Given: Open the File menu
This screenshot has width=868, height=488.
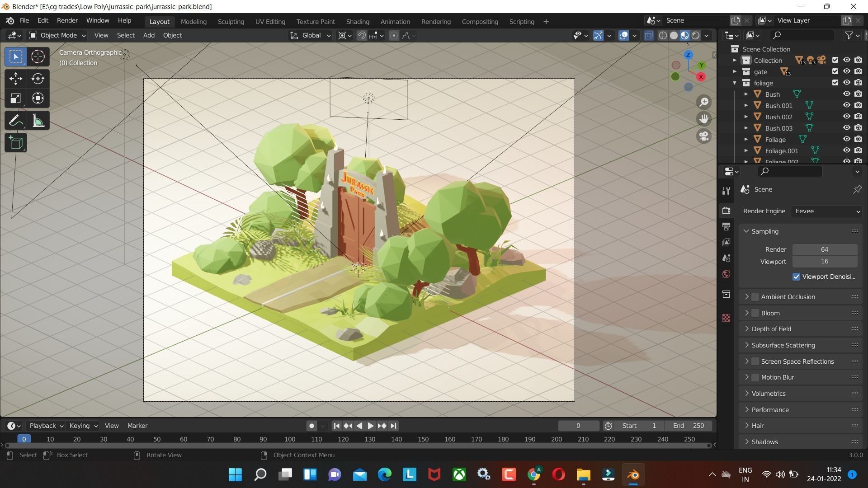Looking at the screenshot, I should 24,21.
